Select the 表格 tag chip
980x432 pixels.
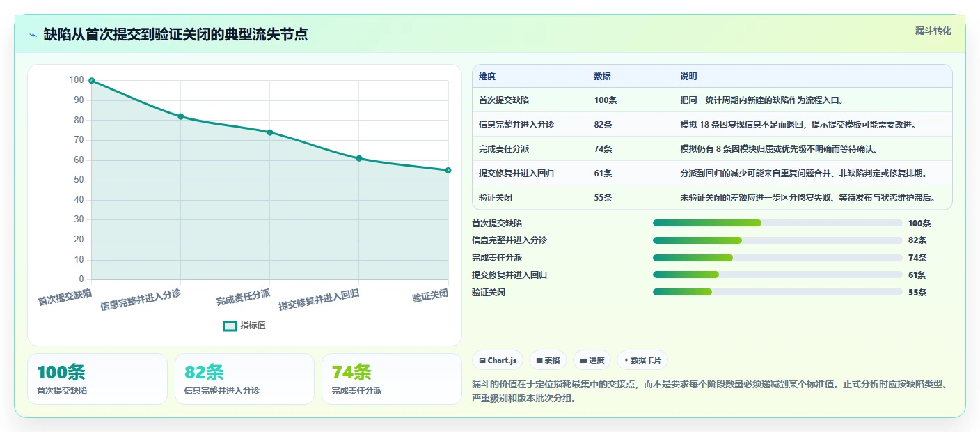(548, 360)
